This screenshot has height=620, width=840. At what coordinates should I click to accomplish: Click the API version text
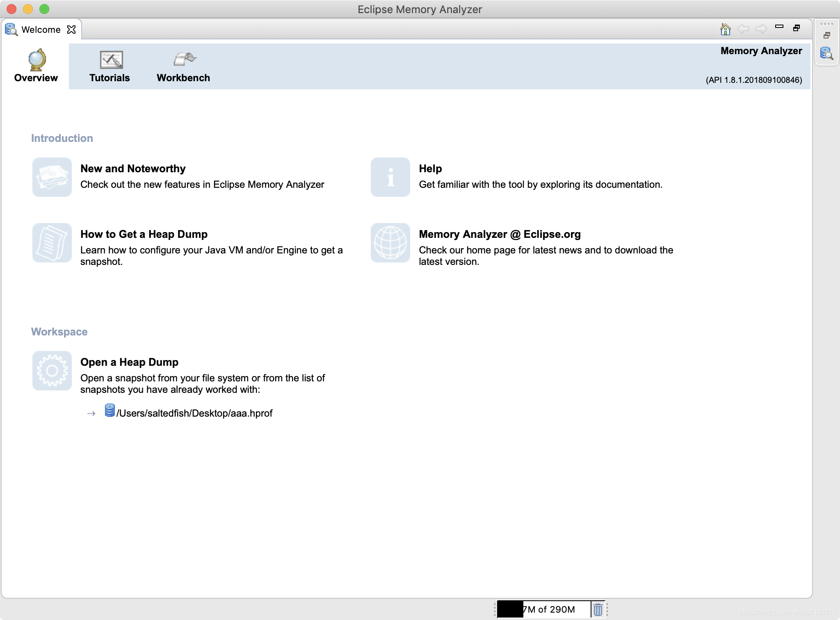click(x=754, y=80)
